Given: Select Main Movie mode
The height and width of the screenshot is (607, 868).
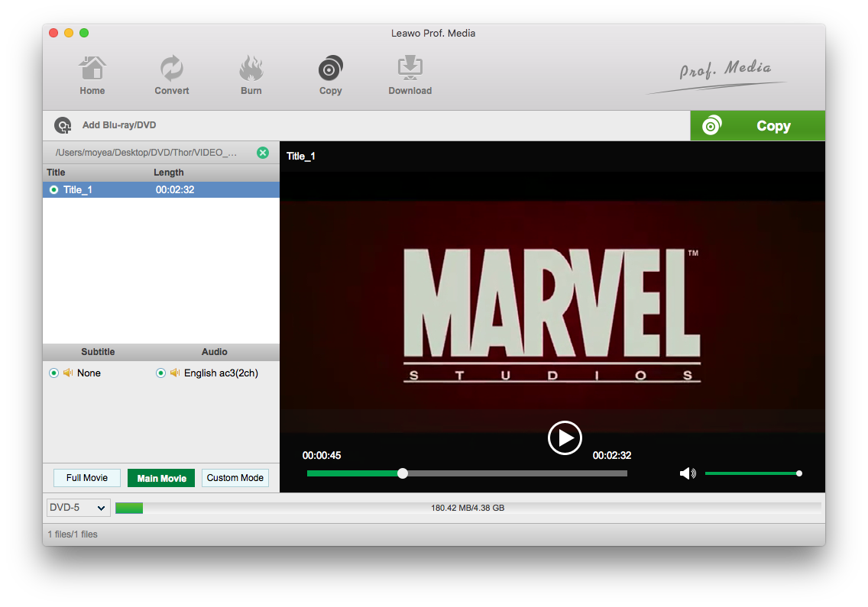Looking at the screenshot, I should point(161,478).
